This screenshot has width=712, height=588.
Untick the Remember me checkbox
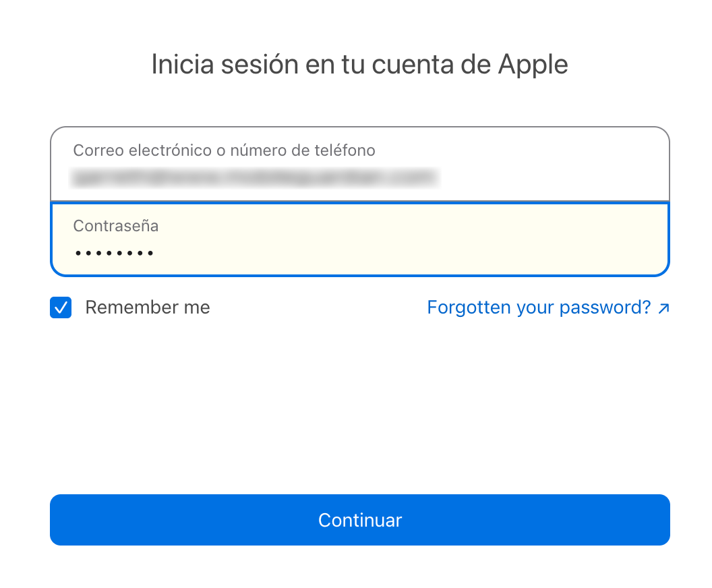[61, 307]
